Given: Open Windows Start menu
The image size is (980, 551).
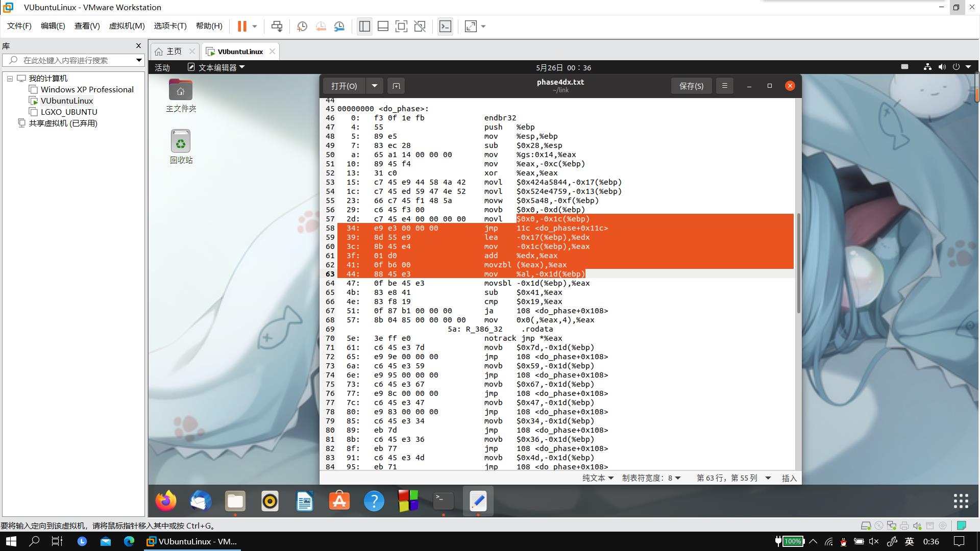Looking at the screenshot, I should click(x=11, y=541).
